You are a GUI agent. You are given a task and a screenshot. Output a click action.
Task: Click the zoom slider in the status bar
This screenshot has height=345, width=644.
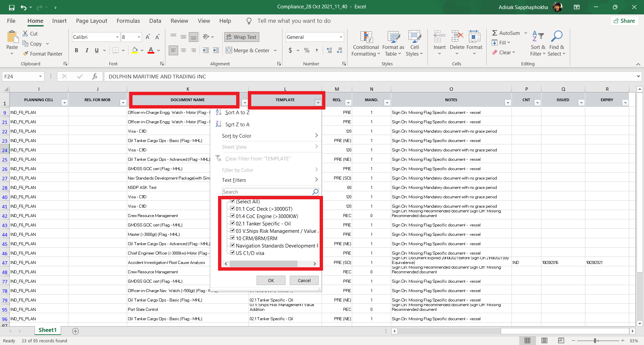[x=595, y=341]
